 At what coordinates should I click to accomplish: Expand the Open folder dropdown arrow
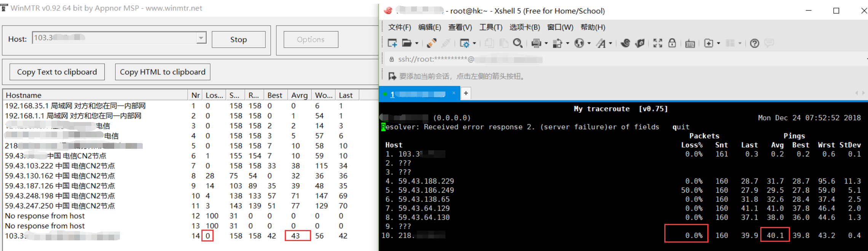(417, 43)
